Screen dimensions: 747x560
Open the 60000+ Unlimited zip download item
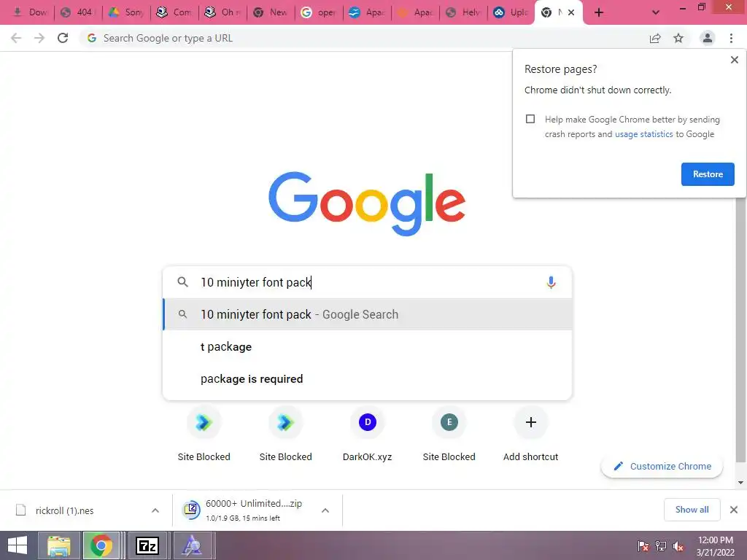click(247, 510)
